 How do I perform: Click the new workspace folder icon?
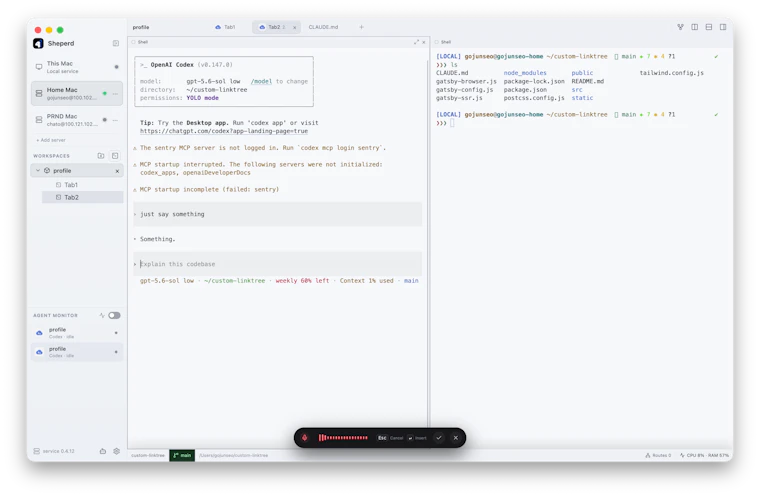click(x=101, y=156)
